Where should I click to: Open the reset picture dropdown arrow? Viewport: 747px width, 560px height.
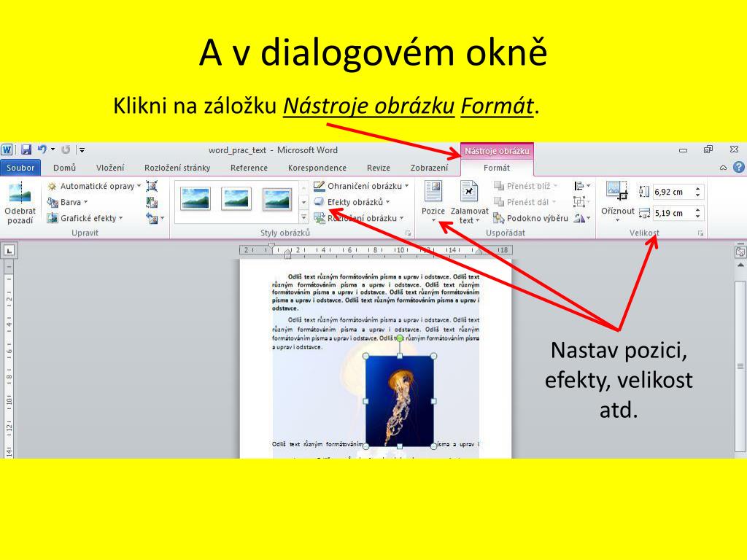(x=163, y=218)
